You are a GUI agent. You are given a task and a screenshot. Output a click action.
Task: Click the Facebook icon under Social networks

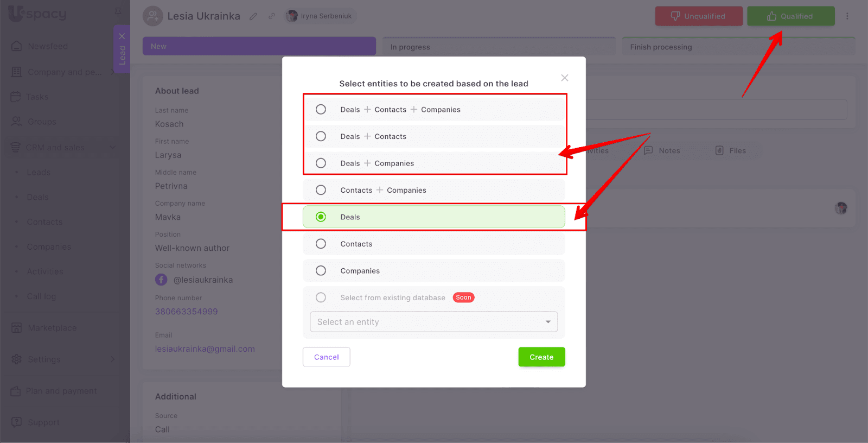[161, 280]
